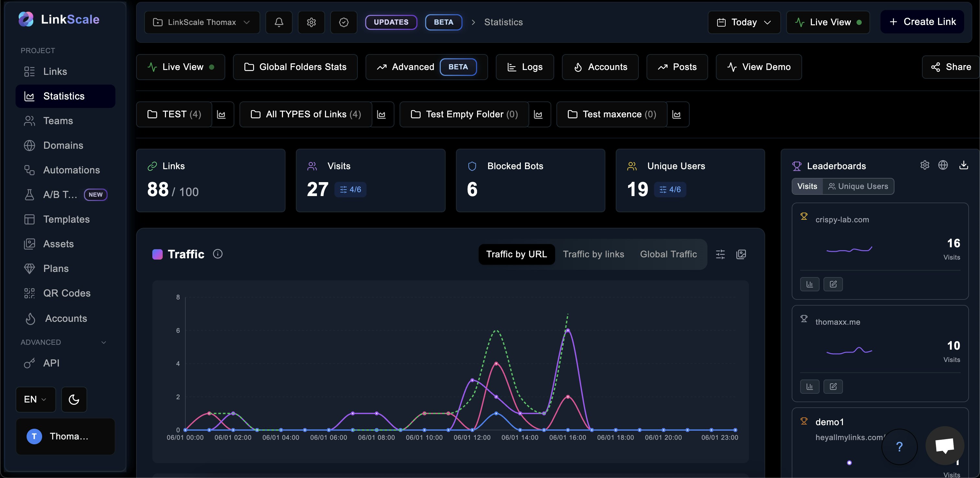This screenshot has height=478, width=980.
Task: Open the LinkScale Thomax project dropdown
Action: click(202, 22)
